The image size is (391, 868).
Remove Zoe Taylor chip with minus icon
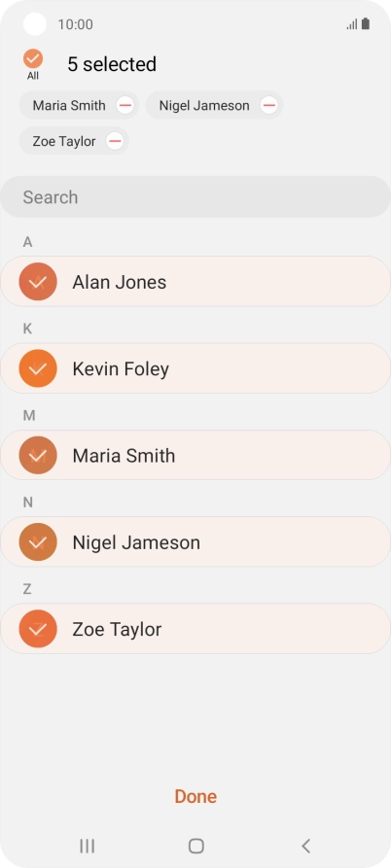pyautogui.click(x=115, y=141)
